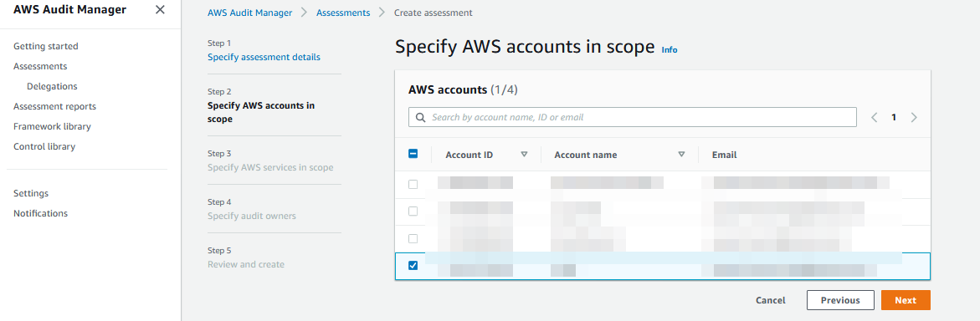Sort by Account name column arrow

coord(681,155)
